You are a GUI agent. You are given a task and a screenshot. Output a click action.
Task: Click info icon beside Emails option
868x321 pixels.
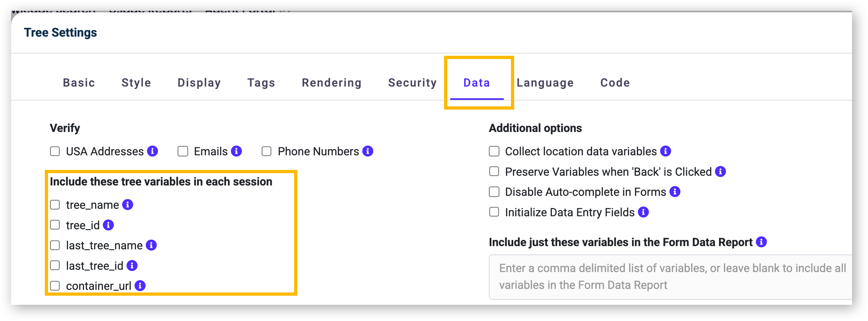237,151
